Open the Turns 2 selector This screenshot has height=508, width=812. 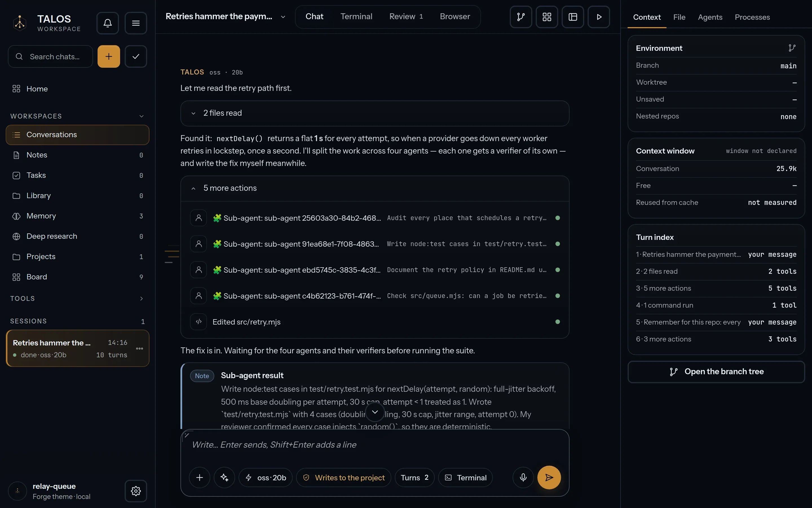414,478
